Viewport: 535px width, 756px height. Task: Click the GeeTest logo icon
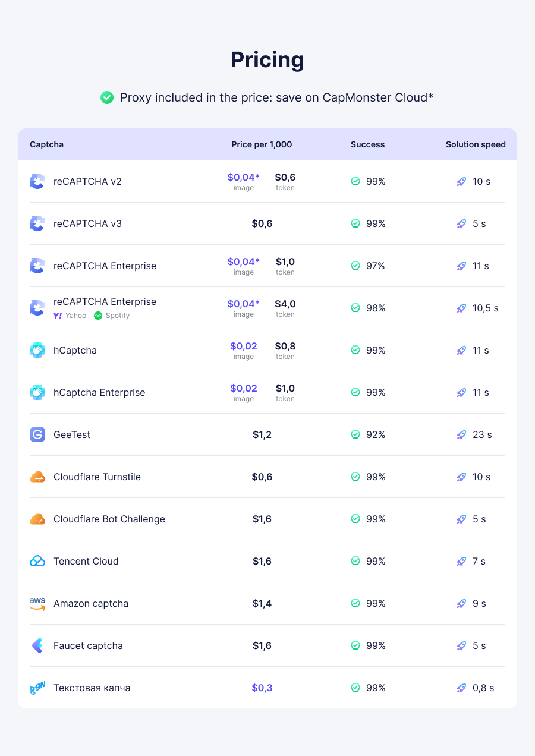pos(37,434)
